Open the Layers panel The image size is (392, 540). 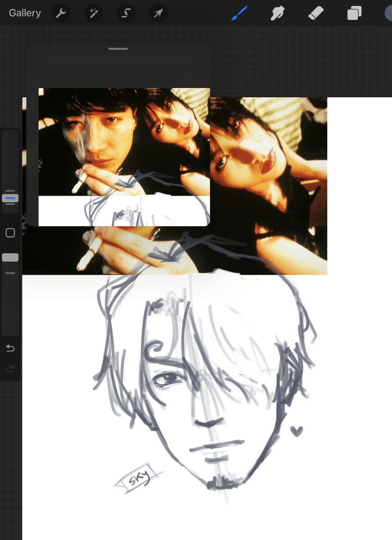click(354, 13)
